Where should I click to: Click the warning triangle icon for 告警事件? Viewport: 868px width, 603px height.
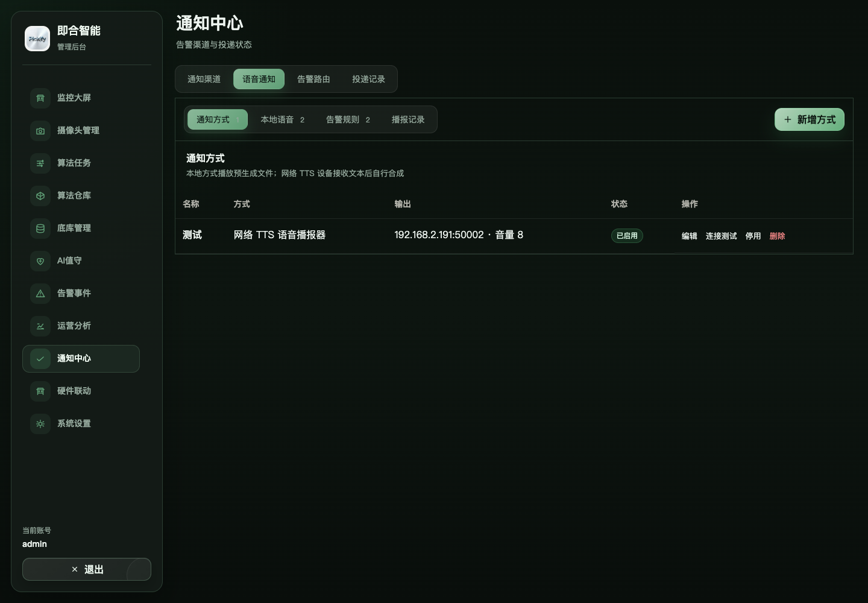40,293
